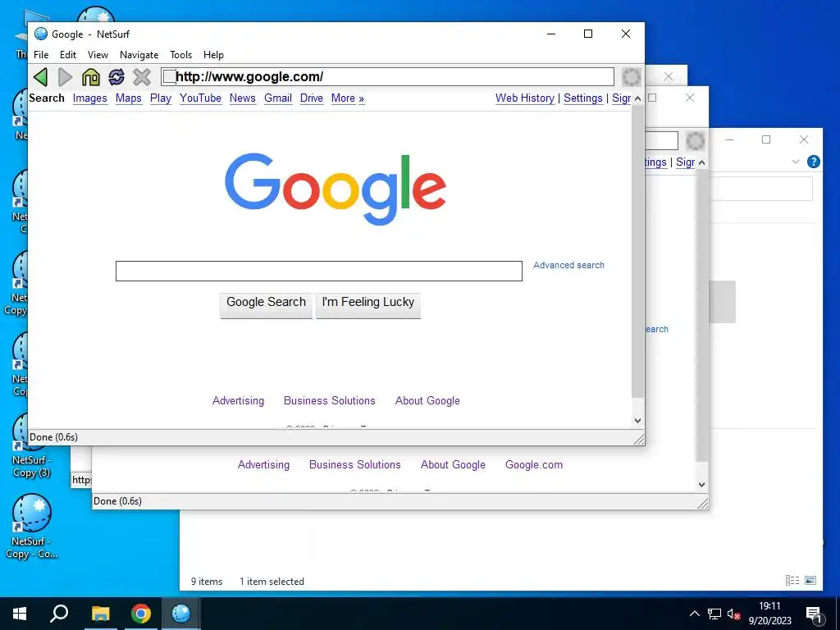
Task: Open the Maps link
Action: pos(129,98)
